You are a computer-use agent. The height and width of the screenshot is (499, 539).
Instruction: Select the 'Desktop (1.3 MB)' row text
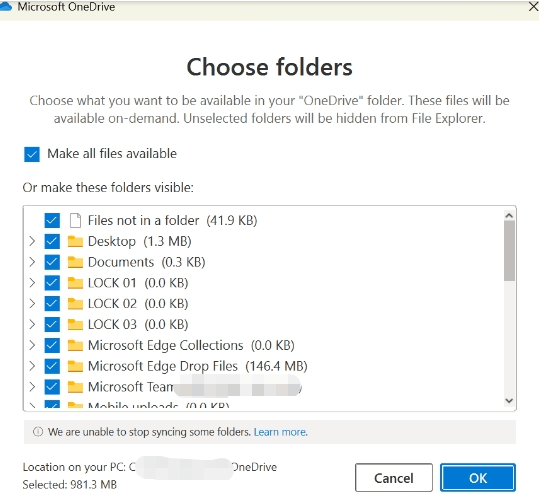point(140,241)
